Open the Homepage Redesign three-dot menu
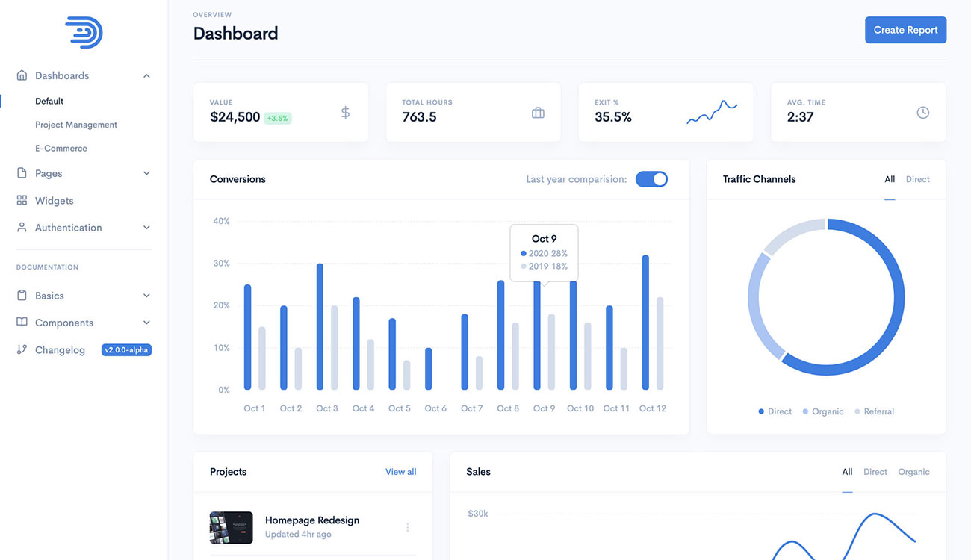This screenshot has width=971, height=560. (407, 527)
